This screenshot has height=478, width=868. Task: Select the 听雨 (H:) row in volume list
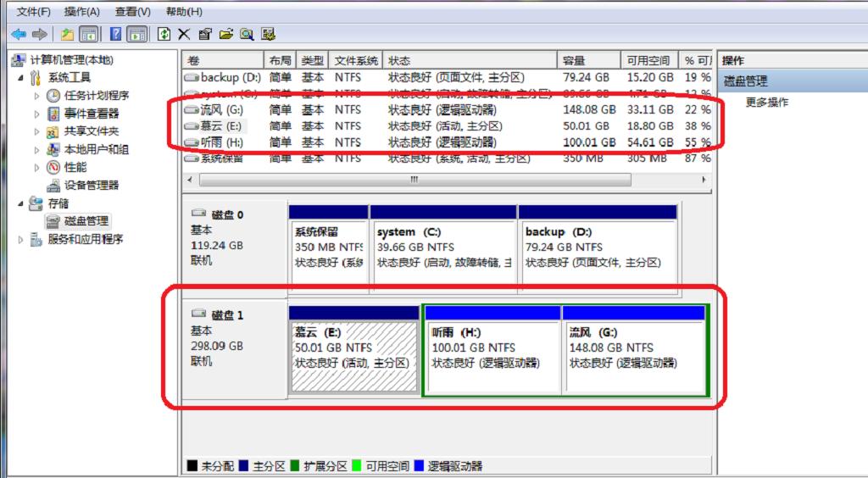(448, 142)
